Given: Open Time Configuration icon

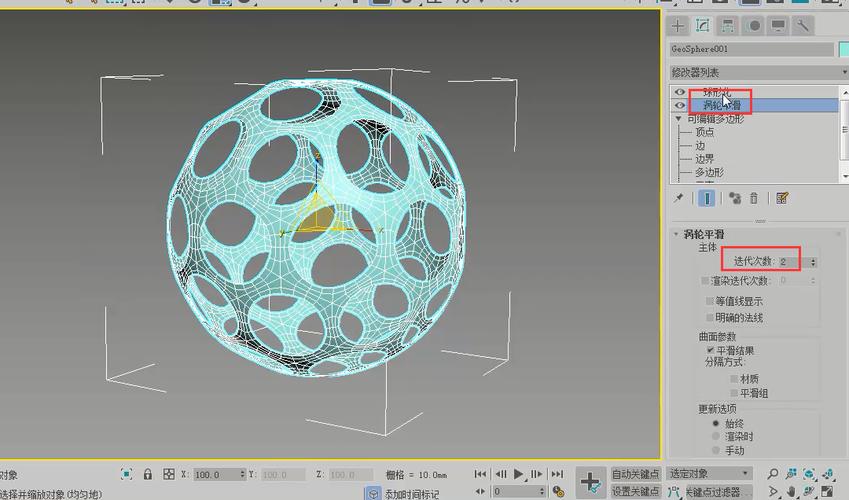Looking at the screenshot, I should click(x=558, y=492).
